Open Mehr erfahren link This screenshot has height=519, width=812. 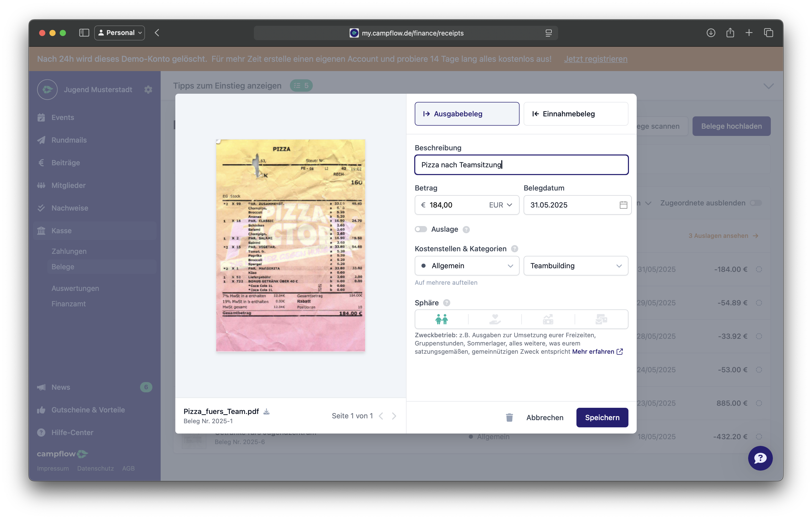[x=597, y=351]
